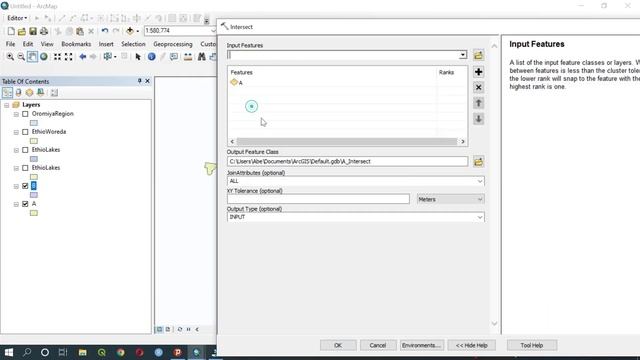Open the Edit menu
This screenshot has height=360, width=640.
[28, 44]
